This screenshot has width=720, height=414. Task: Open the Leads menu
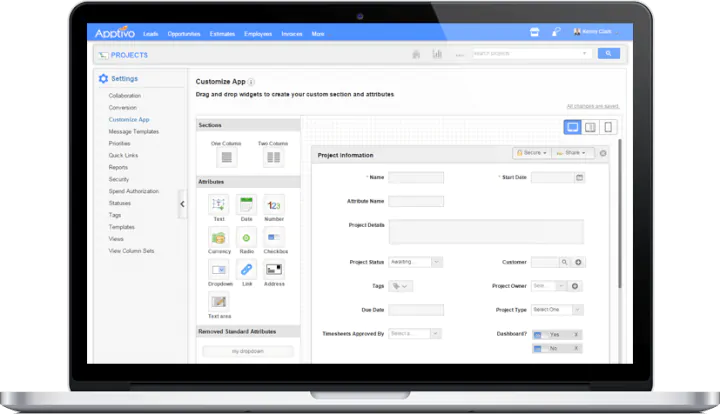pyautogui.click(x=151, y=34)
